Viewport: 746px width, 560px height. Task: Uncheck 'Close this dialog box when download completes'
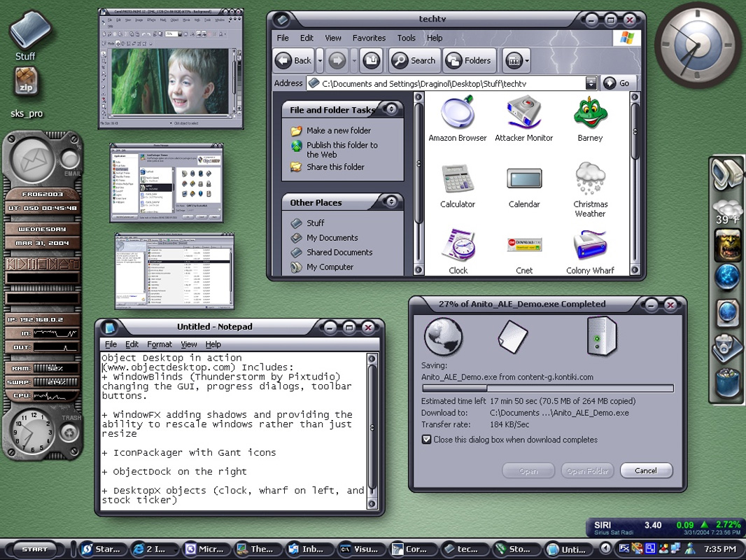coord(427,440)
